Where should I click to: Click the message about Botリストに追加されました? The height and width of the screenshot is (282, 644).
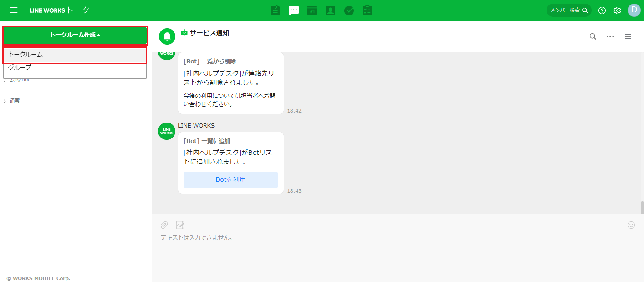click(x=228, y=157)
